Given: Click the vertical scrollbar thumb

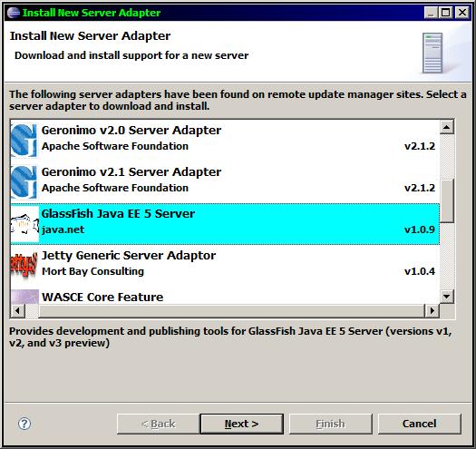Looking at the screenshot, I should (447, 200).
